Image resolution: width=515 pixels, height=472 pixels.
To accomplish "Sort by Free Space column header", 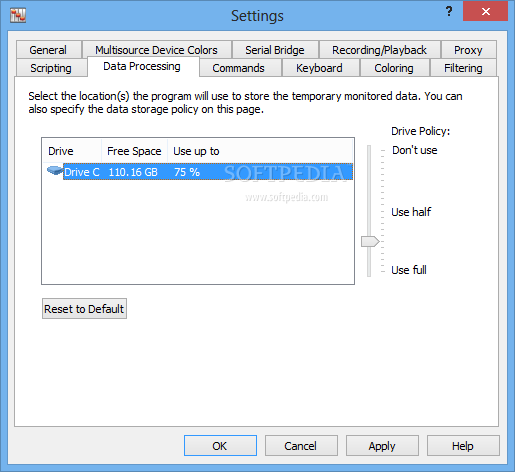I will coord(134,151).
